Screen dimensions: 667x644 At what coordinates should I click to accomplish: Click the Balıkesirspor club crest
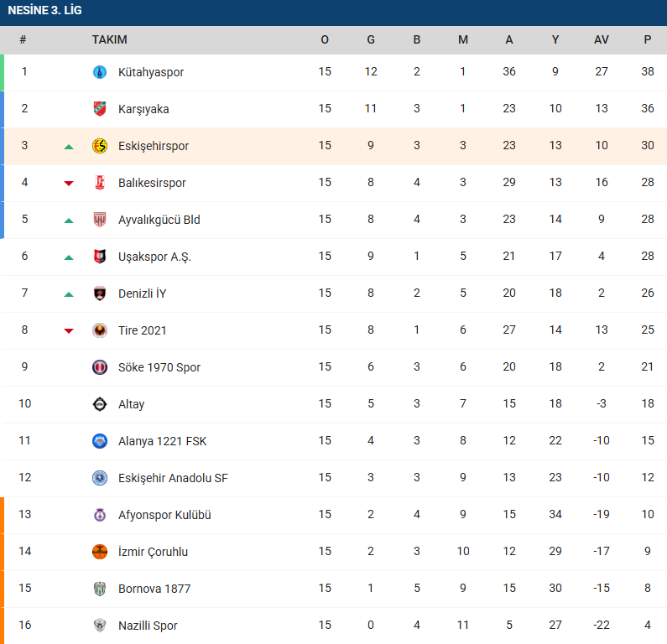click(x=100, y=183)
